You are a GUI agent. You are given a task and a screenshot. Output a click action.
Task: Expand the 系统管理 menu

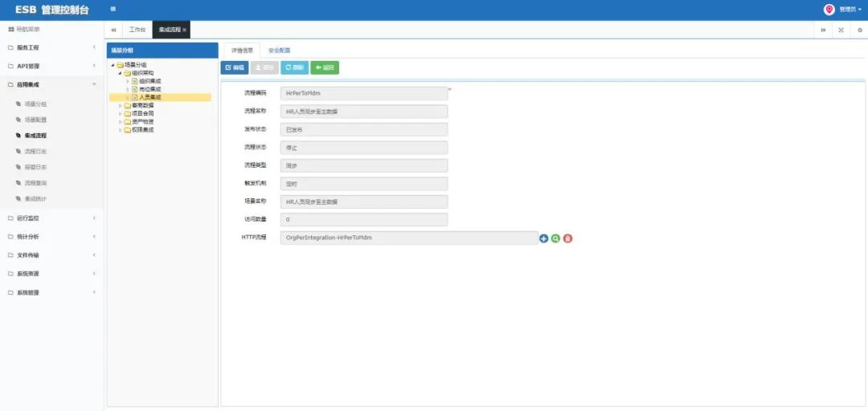(x=52, y=292)
